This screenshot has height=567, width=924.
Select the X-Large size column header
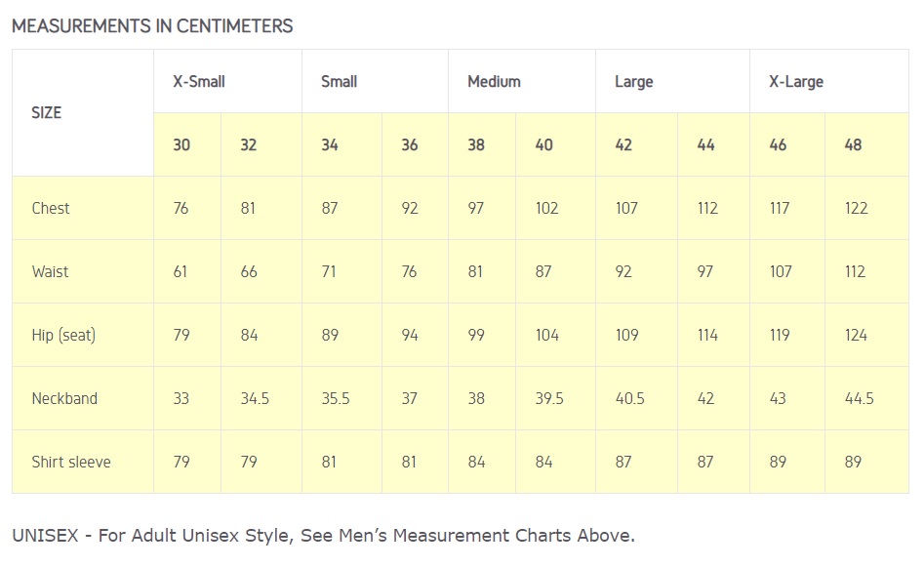click(x=795, y=82)
